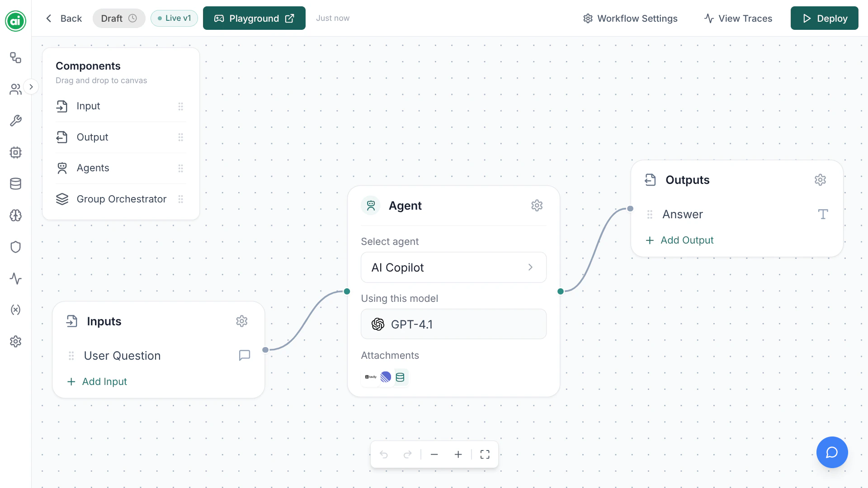This screenshot has height=488, width=868.
Task: Click the Inputs node output connector
Action: [x=265, y=350]
